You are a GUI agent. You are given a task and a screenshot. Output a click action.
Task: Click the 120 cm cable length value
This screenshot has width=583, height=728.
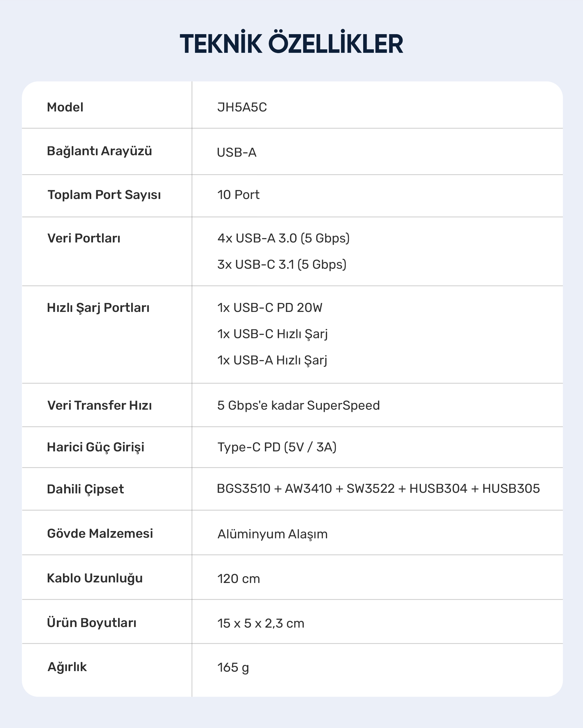pos(238,578)
